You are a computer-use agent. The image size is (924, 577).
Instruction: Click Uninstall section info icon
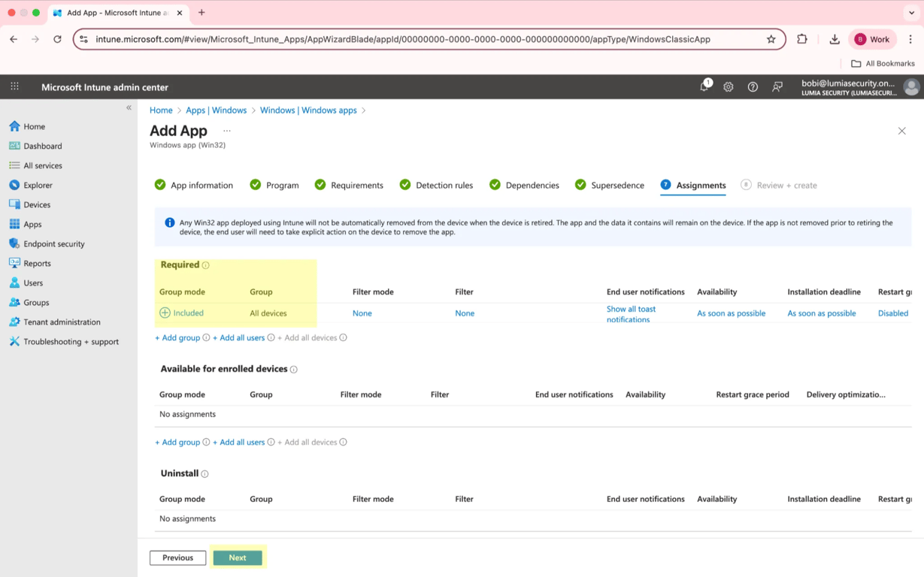coord(204,474)
